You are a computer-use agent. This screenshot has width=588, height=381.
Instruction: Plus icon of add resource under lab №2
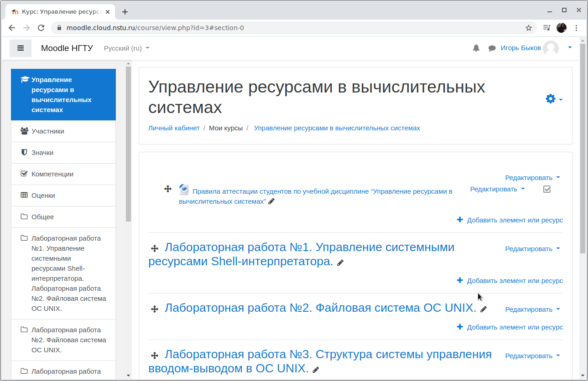460,327
